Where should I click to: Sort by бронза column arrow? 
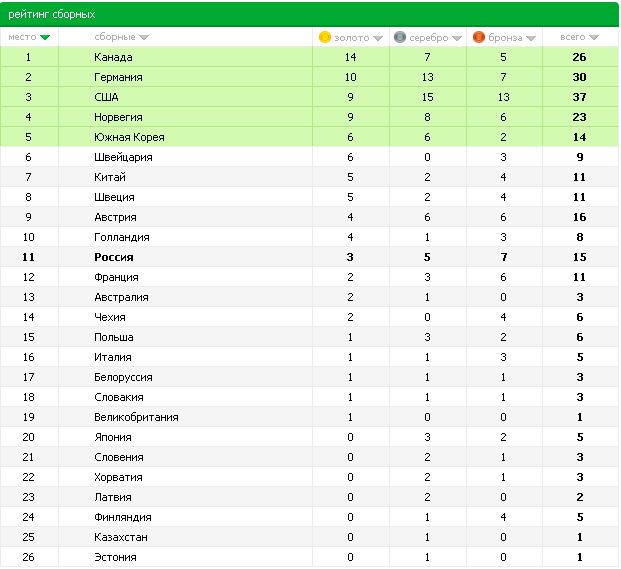pos(531,38)
